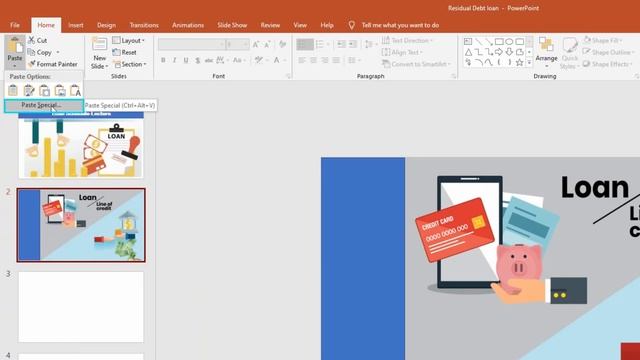Toggle Align Left paragraph
640x360 pixels.
pos(302,60)
